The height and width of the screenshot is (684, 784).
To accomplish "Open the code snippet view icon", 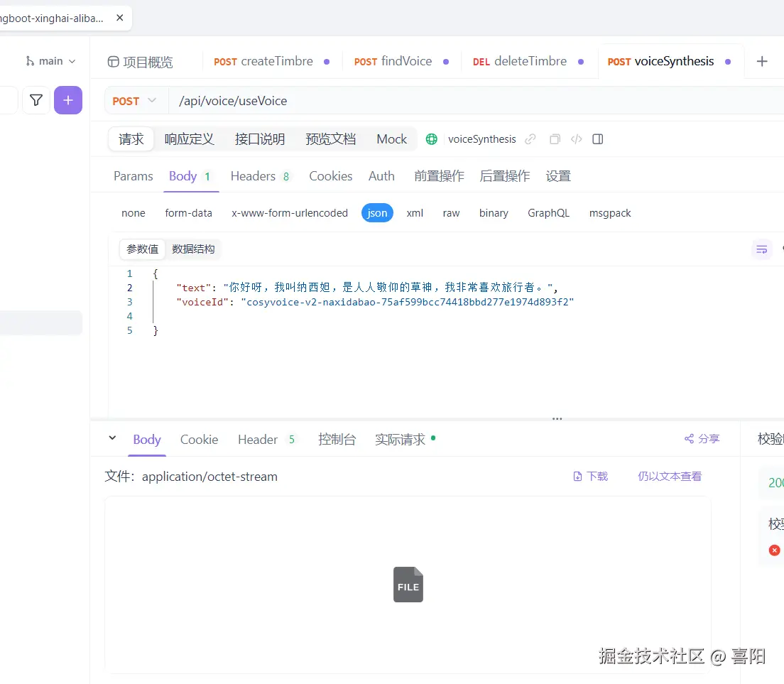I will coord(576,139).
